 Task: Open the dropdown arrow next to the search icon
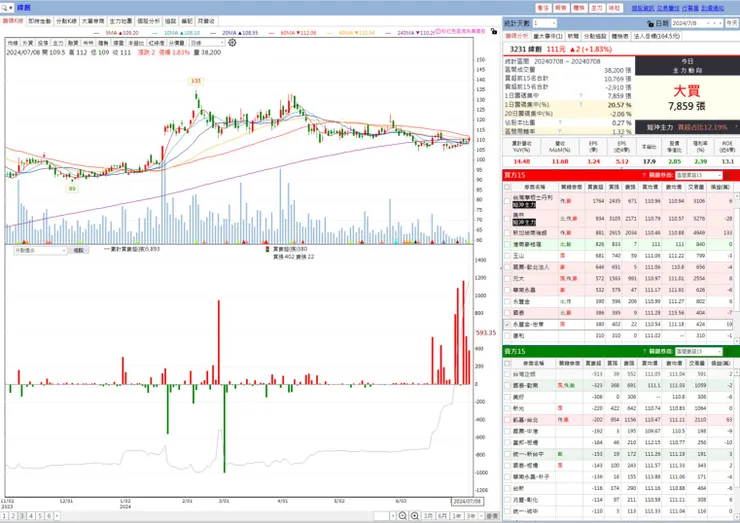point(11,8)
